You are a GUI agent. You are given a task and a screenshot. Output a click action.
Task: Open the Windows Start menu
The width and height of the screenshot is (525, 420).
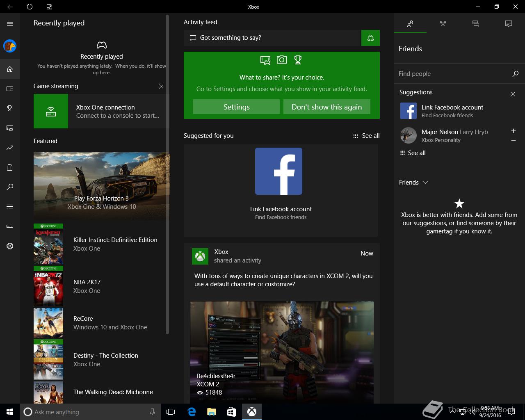click(x=10, y=412)
